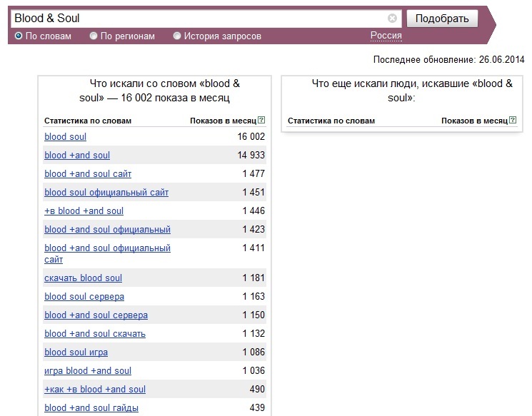Click the value '1 181' in the table
The width and height of the screenshot is (532, 416).
(254, 278)
